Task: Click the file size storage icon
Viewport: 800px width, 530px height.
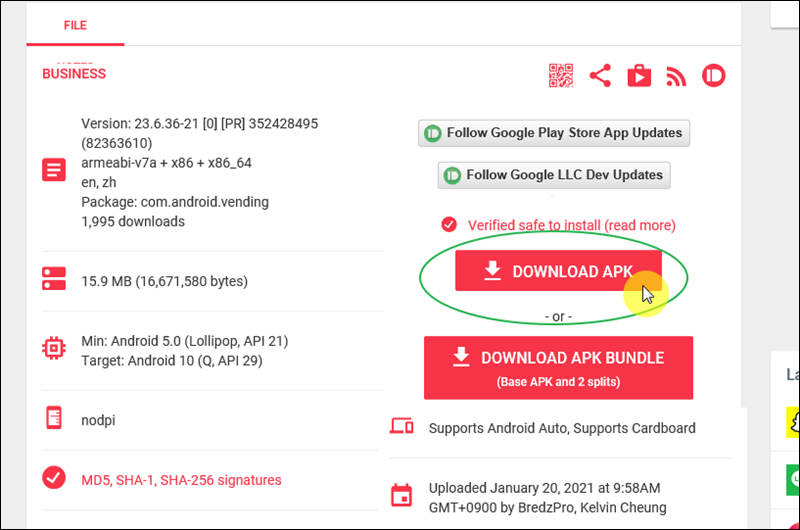Action: tap(54, 279)
